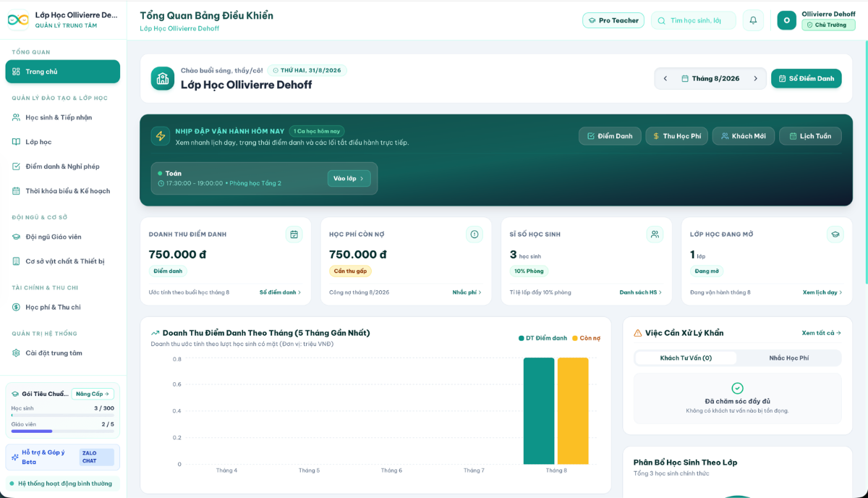Click Hệ thống hoạt động bình thường status
868x498 pixels.
[62, 484]
